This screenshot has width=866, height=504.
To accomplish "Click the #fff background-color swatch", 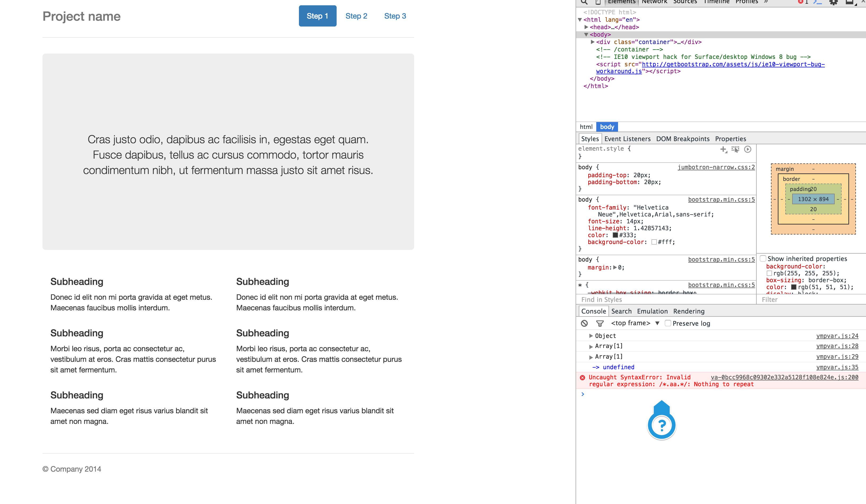I will 654,242.
